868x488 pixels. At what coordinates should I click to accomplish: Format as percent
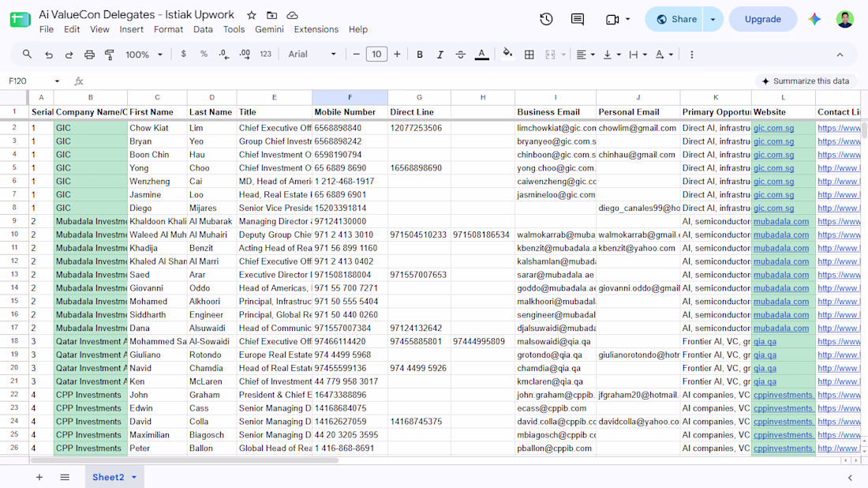pos(204,54)
